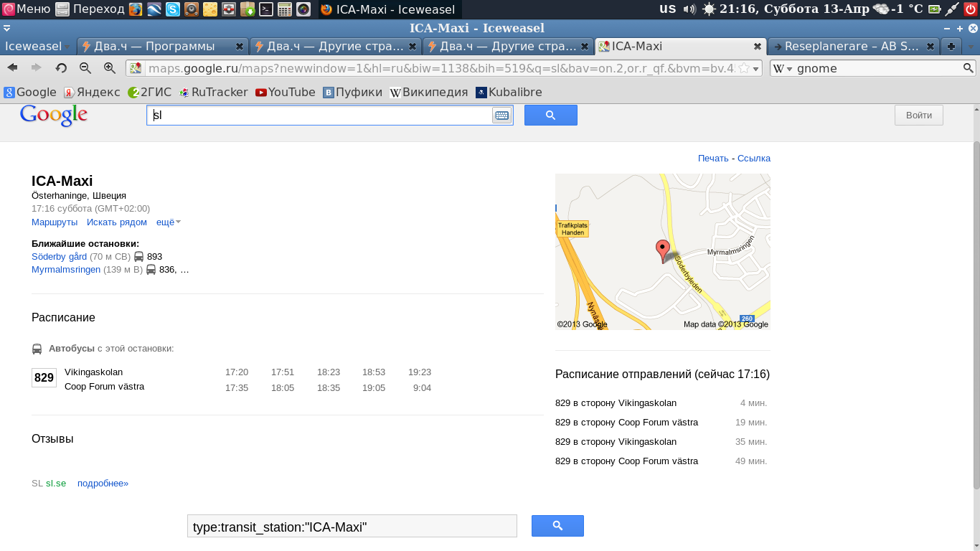This screenshot has height=551, width=980.
Task: Click the Ссылка link
Action: [754, 158]
